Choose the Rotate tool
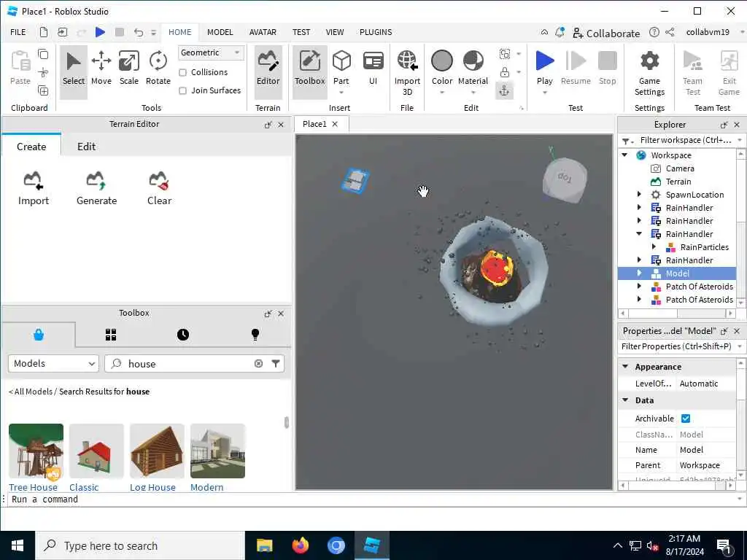Image resolution: width=747 pixels, height=560 pixels. pos(158,69)
